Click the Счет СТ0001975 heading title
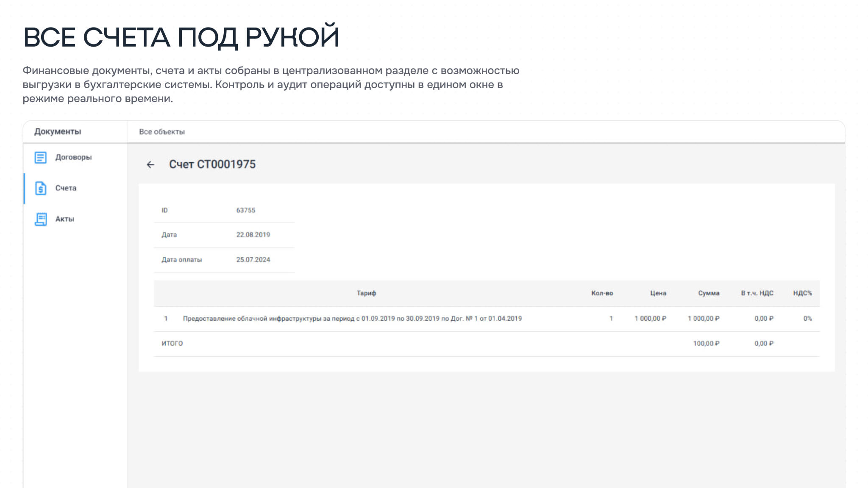 212,164
